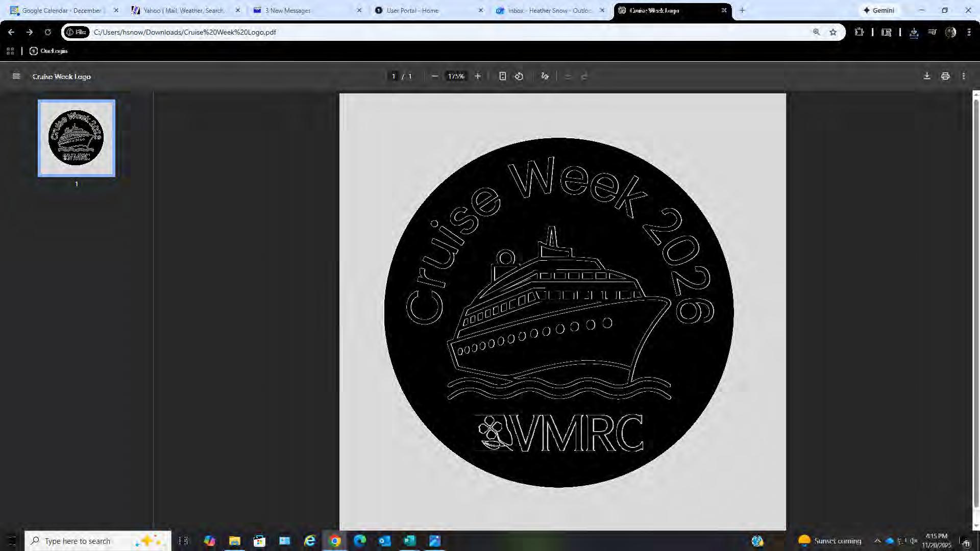Open the OneLogin bookmark

(48, 51)
